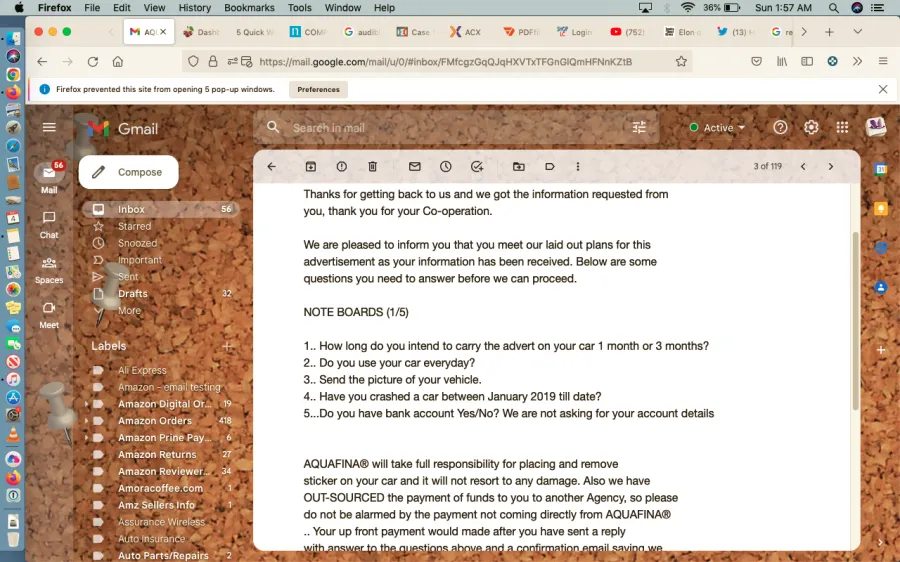Image resolution: width=900 pixels, height=562 pixels.
Task: Open Pocket save icon
Action: tap(757, 61)
